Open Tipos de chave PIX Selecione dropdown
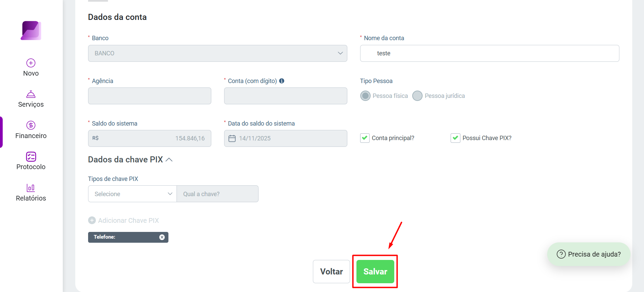The height and width of the screenshot is (292, 644). (132, 194)
